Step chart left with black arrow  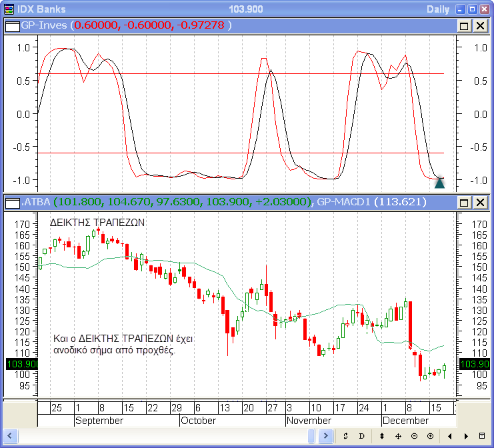(x=449, y=436)
